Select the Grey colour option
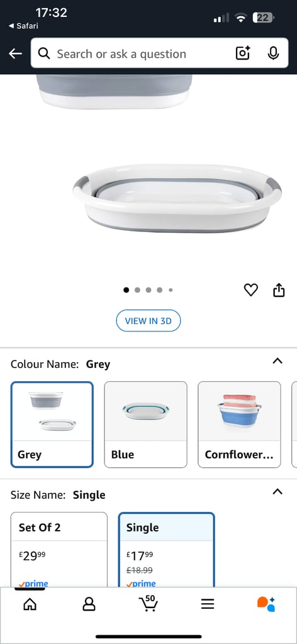Viewport: 297px width, 644px height. coord(52,425)
